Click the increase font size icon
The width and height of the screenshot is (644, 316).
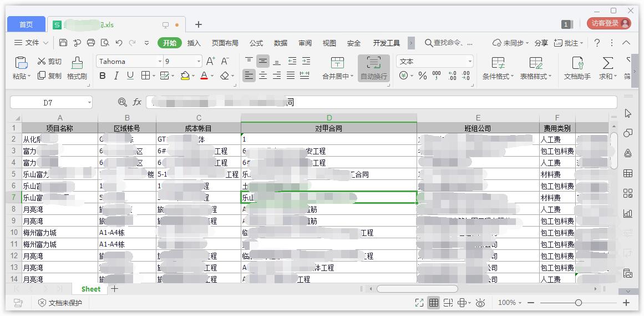pyautogui.click(x=211, y=62)
